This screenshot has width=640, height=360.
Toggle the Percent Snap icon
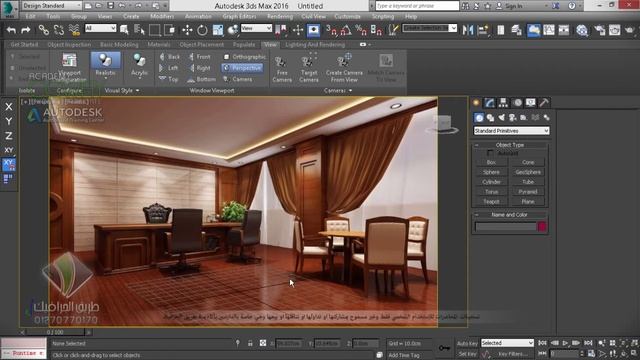coord(361,30)
